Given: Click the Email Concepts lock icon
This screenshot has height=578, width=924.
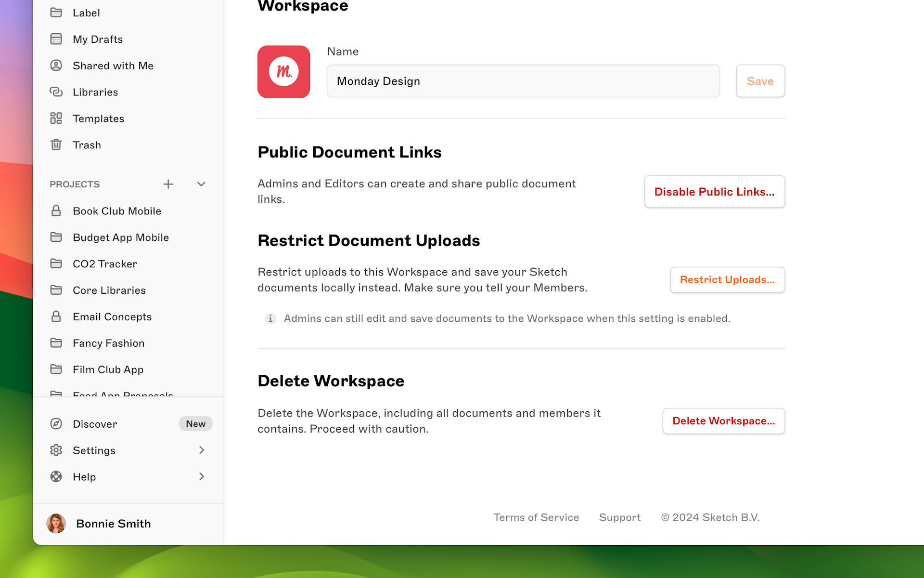Looking at the screenshot, I should tap(56, 316).
